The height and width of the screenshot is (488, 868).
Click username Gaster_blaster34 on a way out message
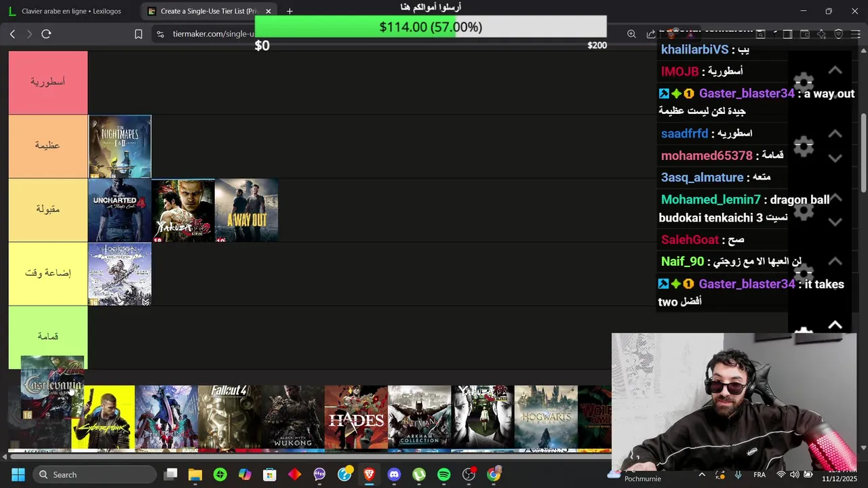(x=747, y=94)
